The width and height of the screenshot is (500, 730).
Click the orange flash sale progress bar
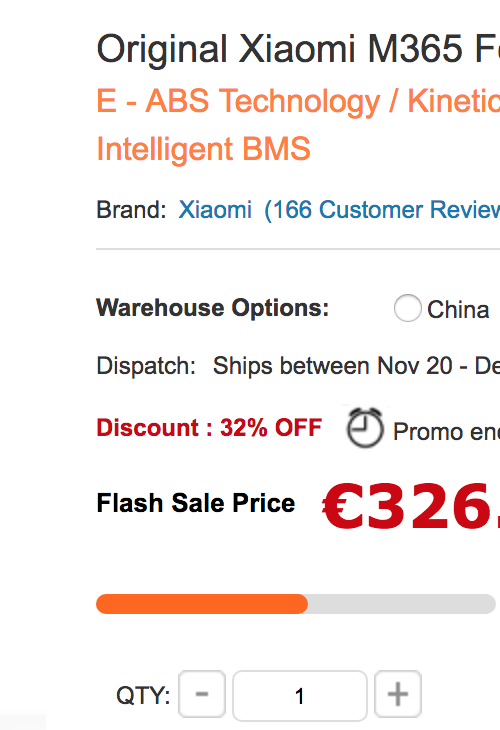[x=202, y=604]
